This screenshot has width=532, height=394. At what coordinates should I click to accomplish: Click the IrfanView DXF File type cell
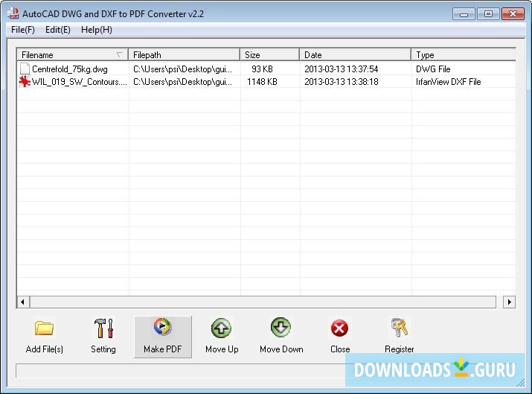pyautogui.click(x=448, y=82)
